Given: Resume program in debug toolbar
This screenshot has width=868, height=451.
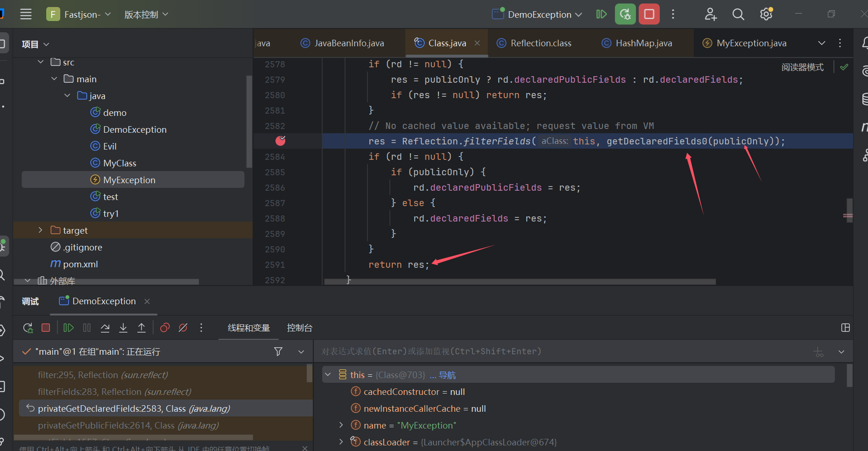Looking at the screenshot, I should click(69, 328).
